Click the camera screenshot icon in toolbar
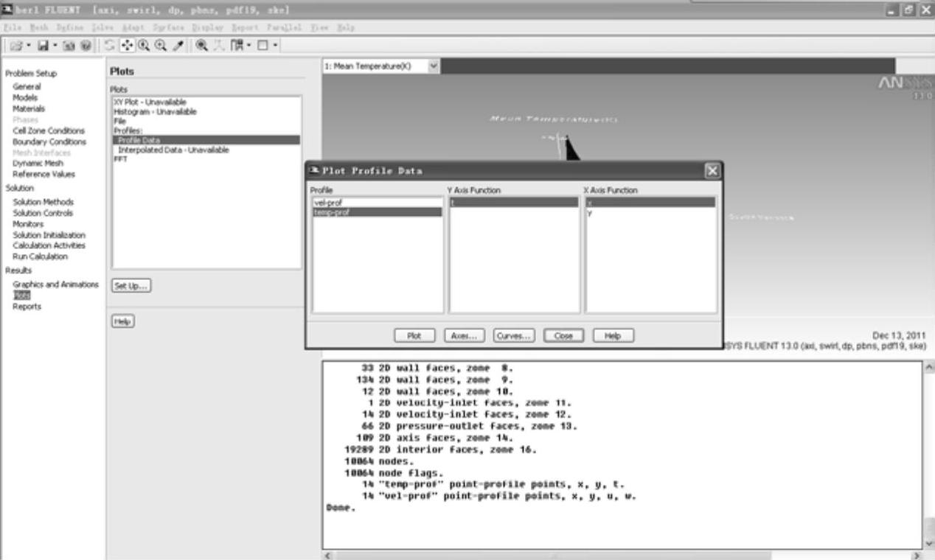This screenshot has height=560, width=935. pyautogui.click(x=67, y=46)
